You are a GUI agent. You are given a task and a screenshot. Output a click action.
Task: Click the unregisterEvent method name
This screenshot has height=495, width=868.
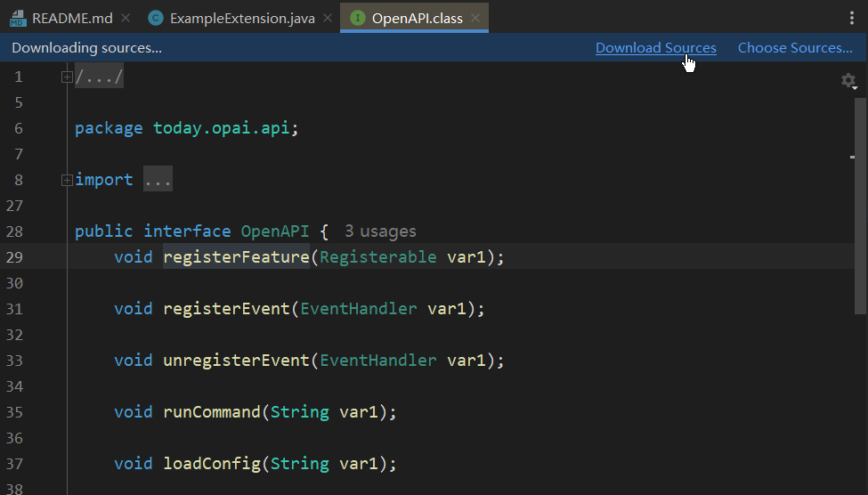(236, 361)
